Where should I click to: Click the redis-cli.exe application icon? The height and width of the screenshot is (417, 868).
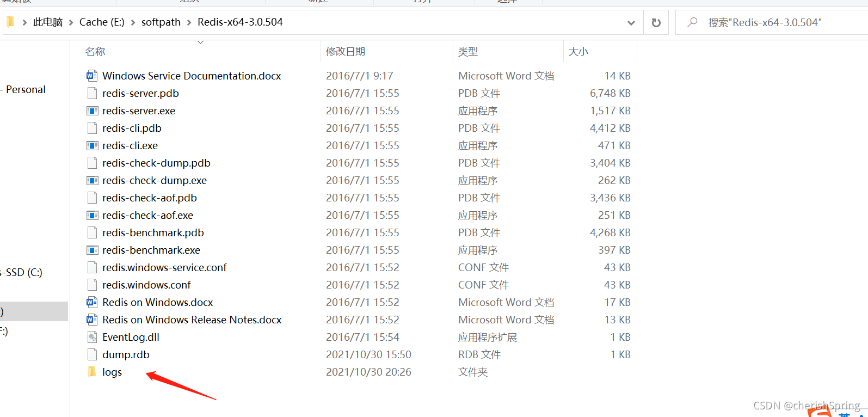coord(93,145)
